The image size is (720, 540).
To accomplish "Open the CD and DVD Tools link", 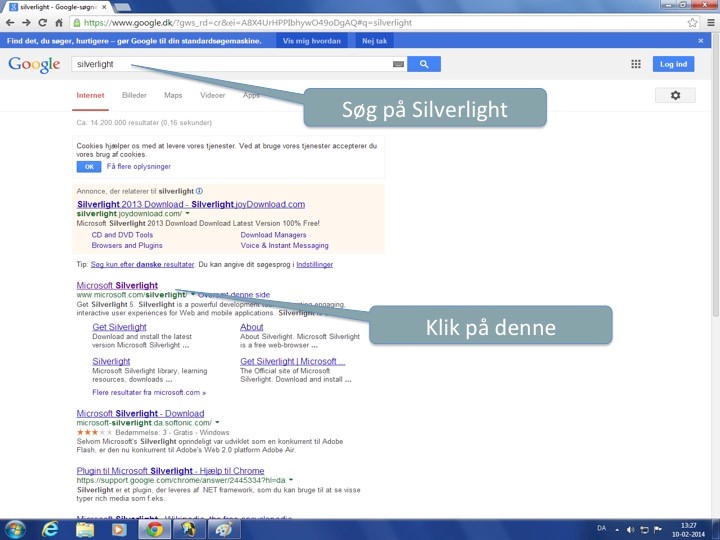I will [122, 235].
